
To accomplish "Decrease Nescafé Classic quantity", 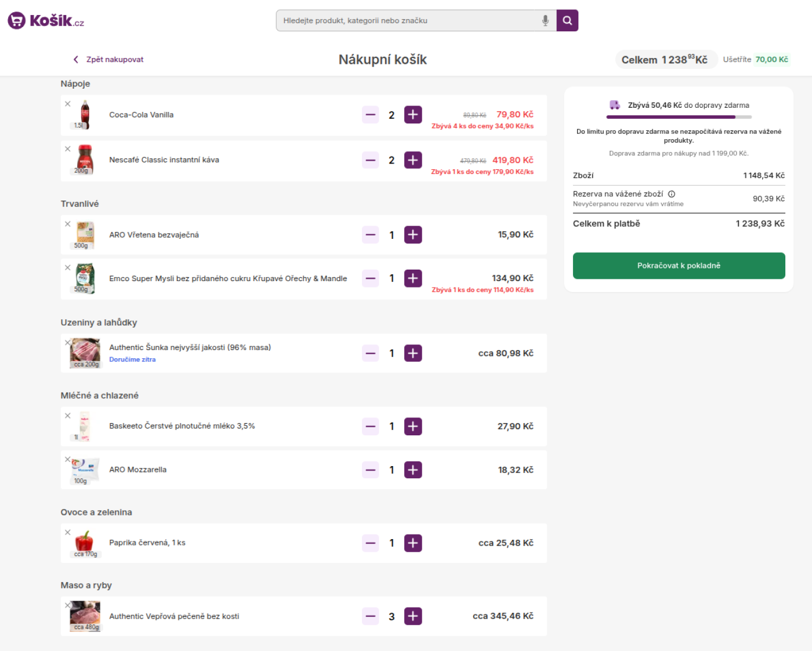I will [370, 160].
